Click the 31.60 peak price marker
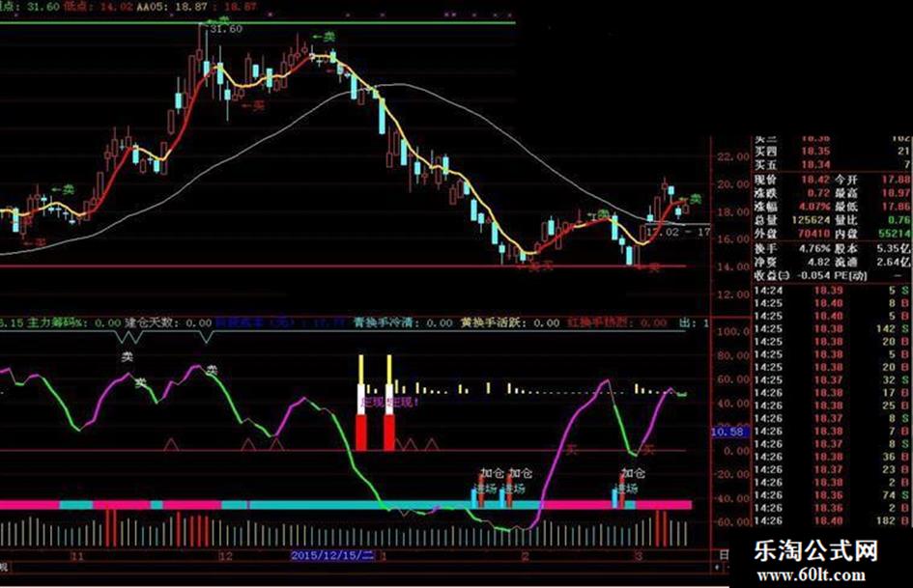Image resolution: width=913 pixels, height=588 pixels. click(226, 29)
